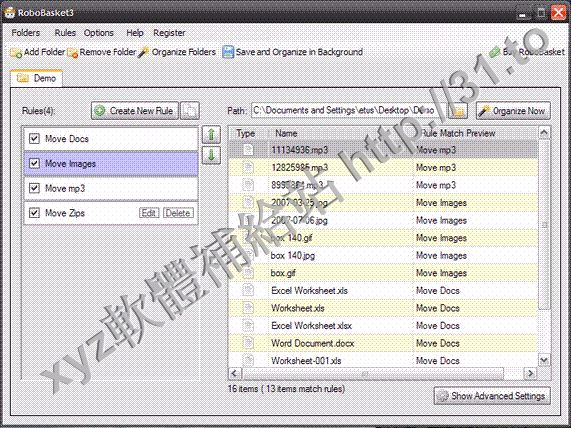Click the Path text field
The height and width of the screenshot is (428, 571).
pos(348,111)
